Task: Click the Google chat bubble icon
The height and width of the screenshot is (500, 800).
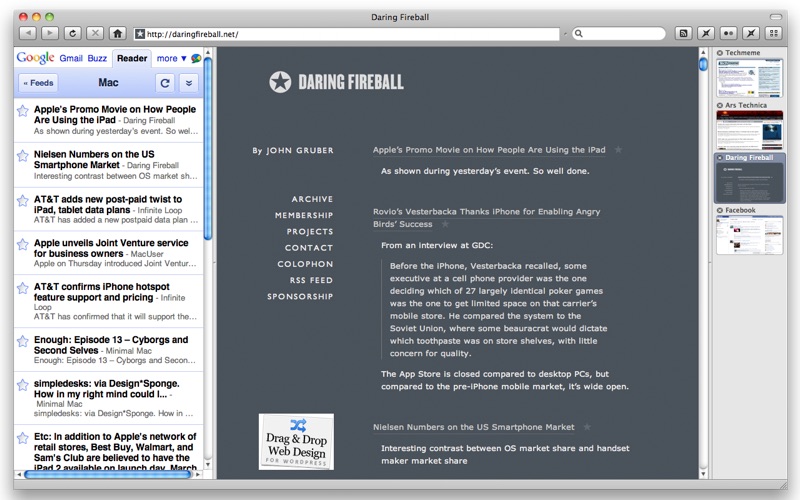Action: coord(196,58)
